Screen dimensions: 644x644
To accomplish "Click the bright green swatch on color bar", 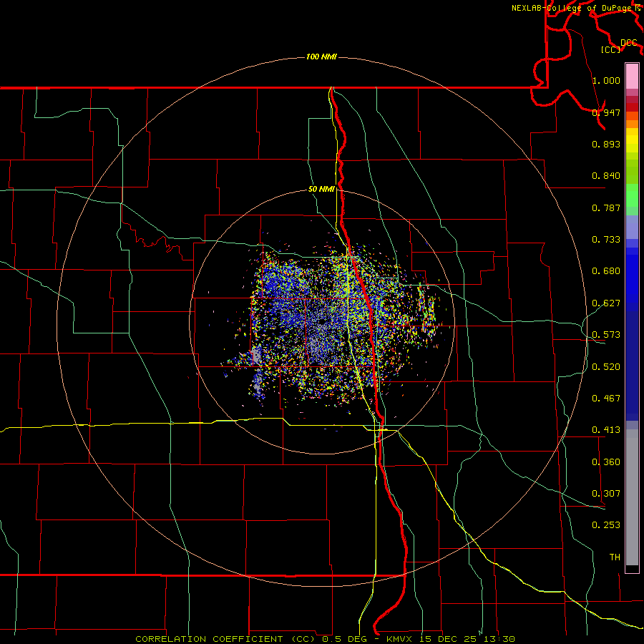I will click(x=632, y=195).
